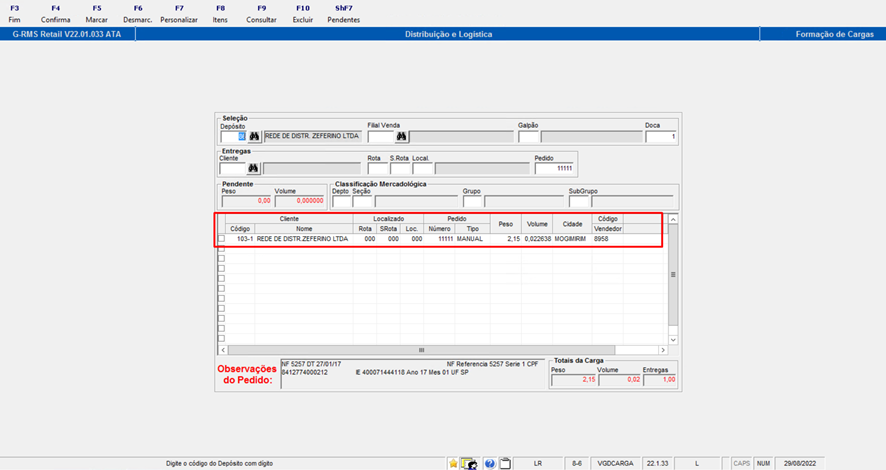The height and width of the screenshot is (470, 886).
Task: Focus the Cliente code field in Entregas
Action: 232,168
